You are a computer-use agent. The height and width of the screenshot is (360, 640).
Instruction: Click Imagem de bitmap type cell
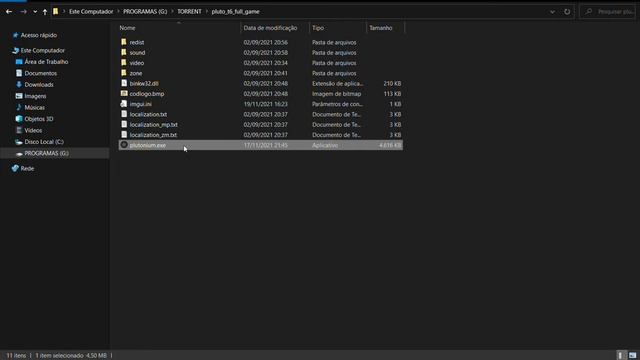pyautogui.click(x=336, y=94)
